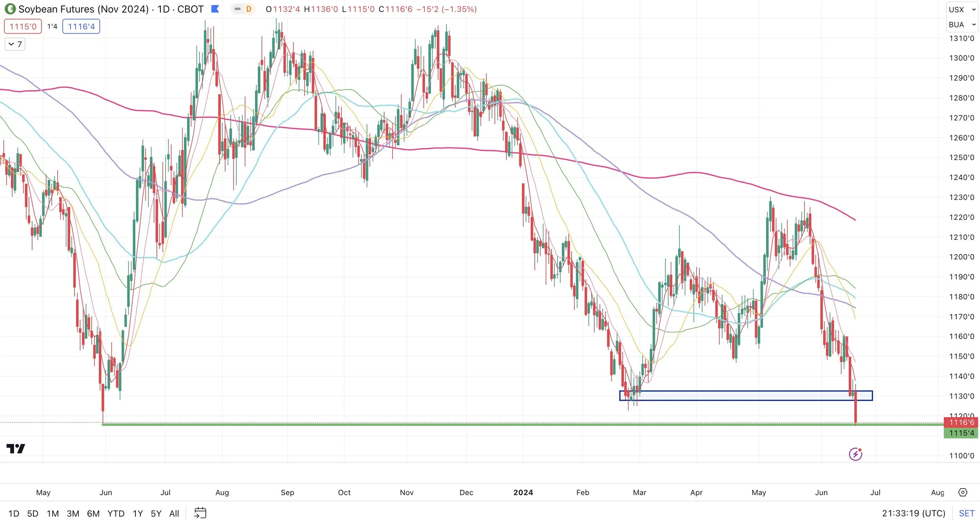Click the soybean symbol logo icon
The height and width of the screenshot is (522, 980).
point(10,9)
